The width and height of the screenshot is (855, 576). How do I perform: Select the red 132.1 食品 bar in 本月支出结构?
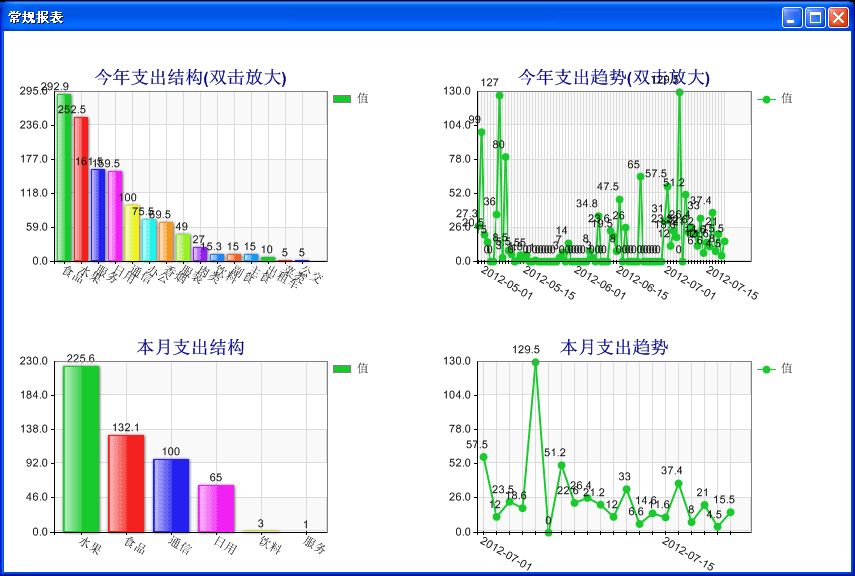point(126,483)
